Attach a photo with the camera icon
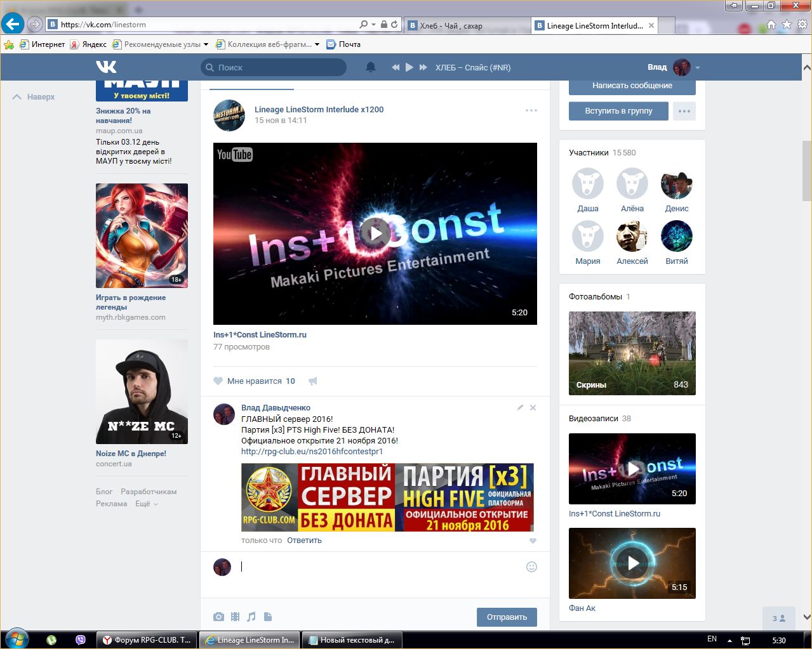 point(218,617)
